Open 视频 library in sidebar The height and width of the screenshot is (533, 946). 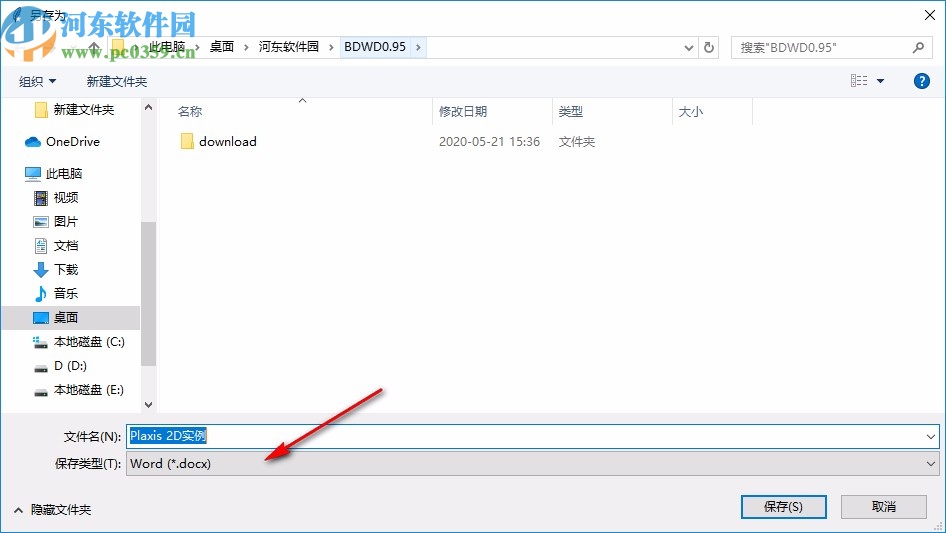pos(66,197)
